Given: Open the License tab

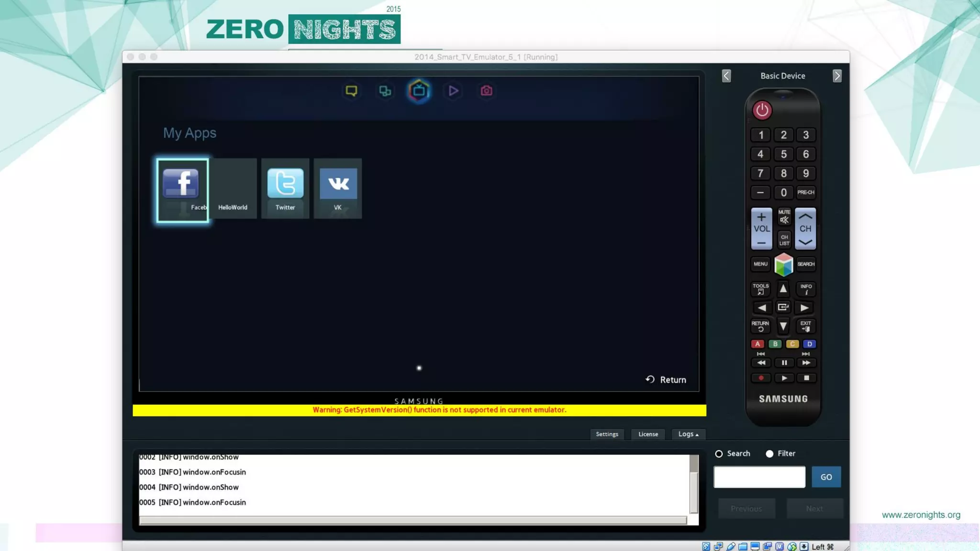Looking at the screenshot, I should tap(648, 434).
